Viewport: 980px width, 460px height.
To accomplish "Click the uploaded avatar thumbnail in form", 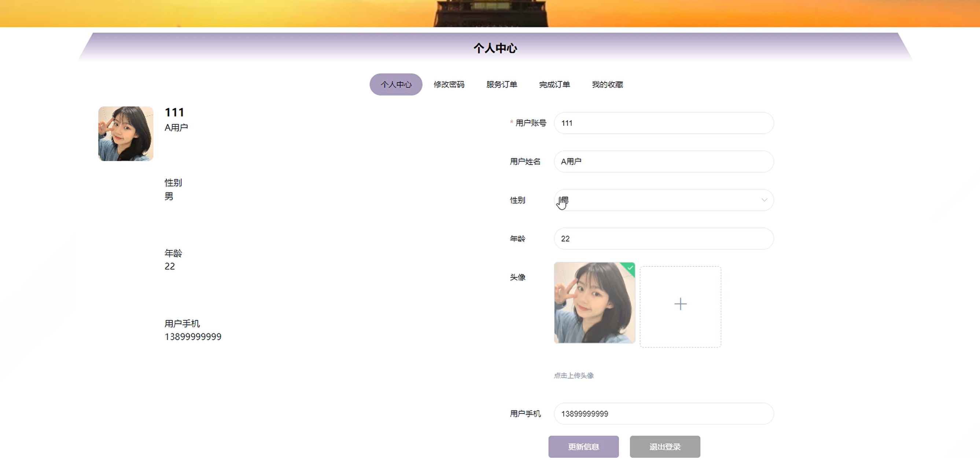I will tap(594, 303).
